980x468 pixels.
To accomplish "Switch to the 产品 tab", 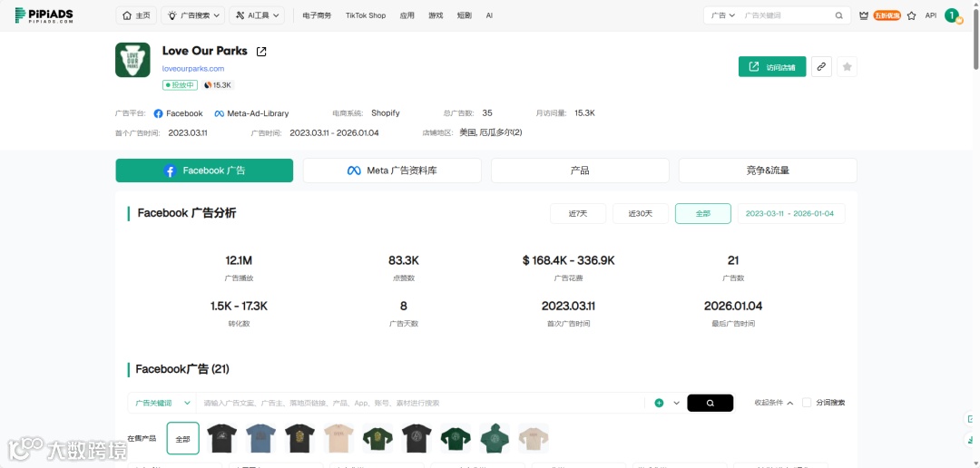I will (580, 171).
